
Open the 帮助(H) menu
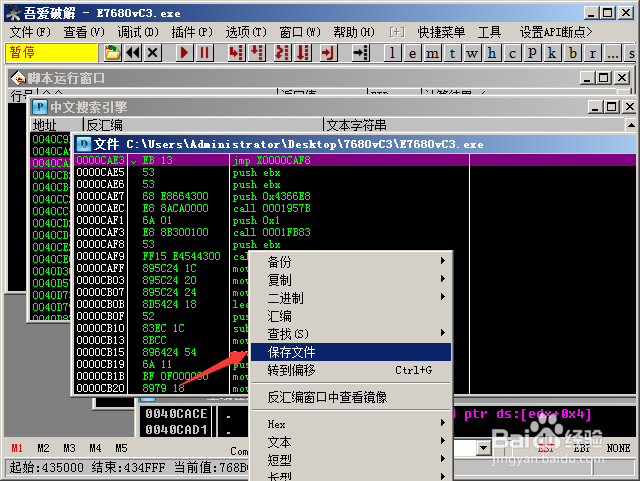click(354, 32)
